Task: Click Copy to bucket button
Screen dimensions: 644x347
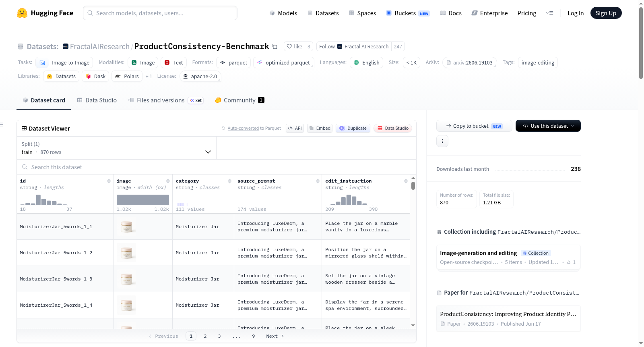Action: click(474, 126)
